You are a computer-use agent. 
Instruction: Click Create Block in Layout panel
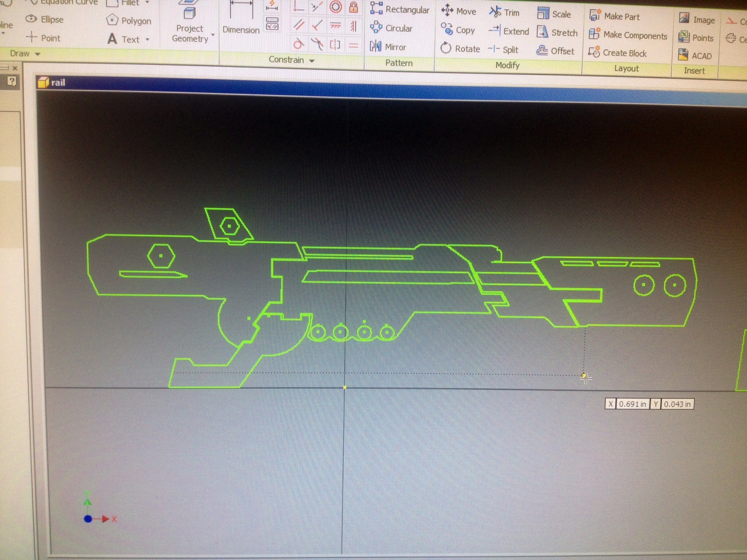pyautogui.click(x=617, y=53)
